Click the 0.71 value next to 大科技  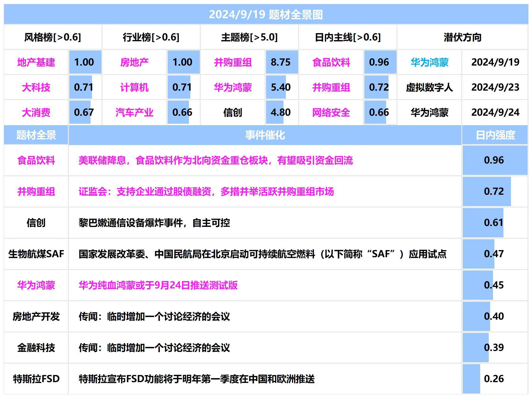pos(85,87)
